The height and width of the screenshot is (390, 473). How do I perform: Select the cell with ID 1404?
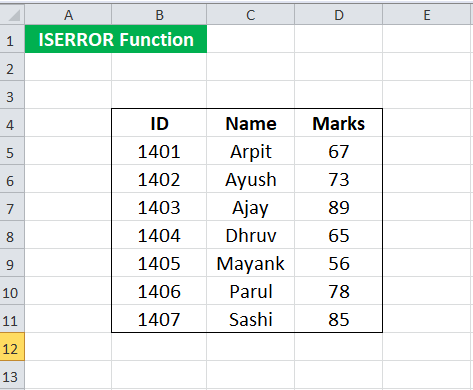coord(159,235)
